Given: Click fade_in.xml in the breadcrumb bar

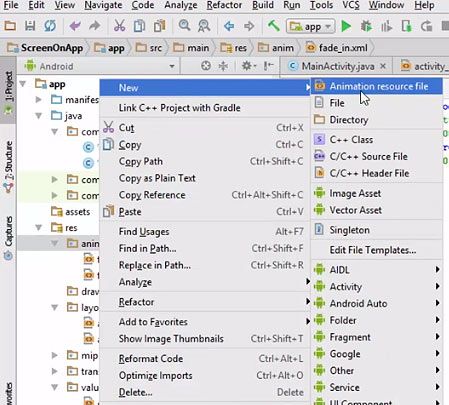Looking at the screenshot, I should click(337, 48).
